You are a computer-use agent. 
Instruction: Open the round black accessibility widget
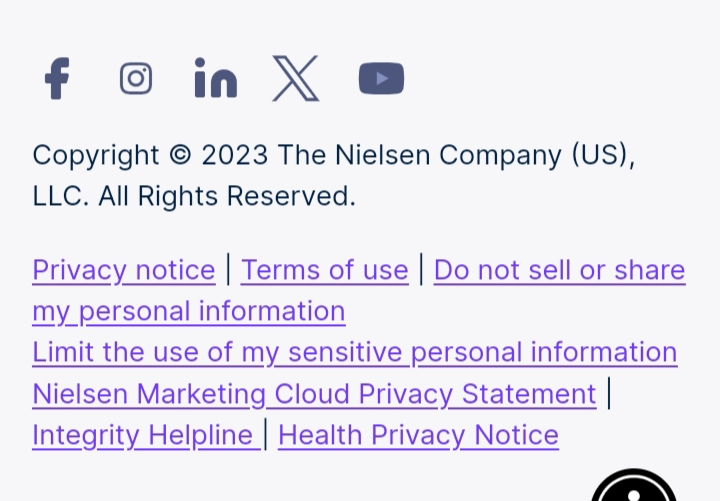coord(634,485)
